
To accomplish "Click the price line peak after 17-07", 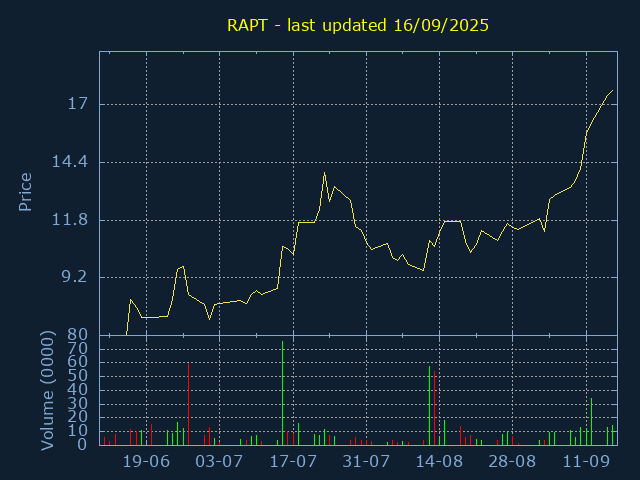I will [324, 173].
